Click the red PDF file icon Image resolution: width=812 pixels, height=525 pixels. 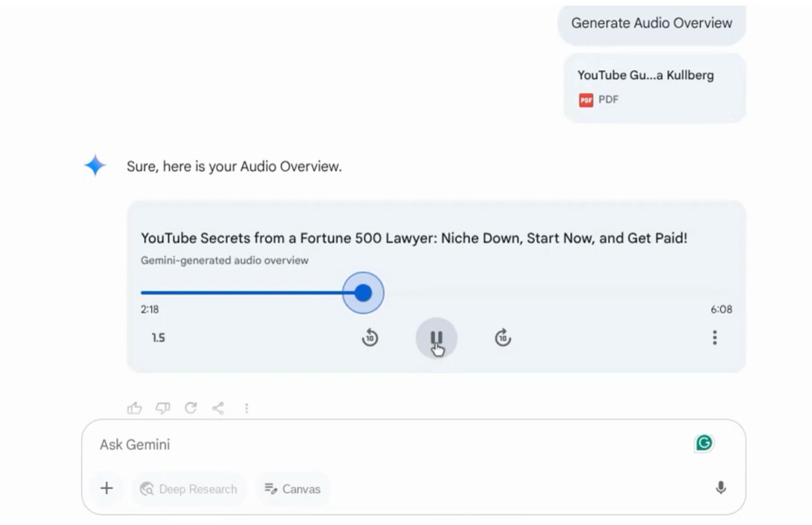click(x=586, y=100)
